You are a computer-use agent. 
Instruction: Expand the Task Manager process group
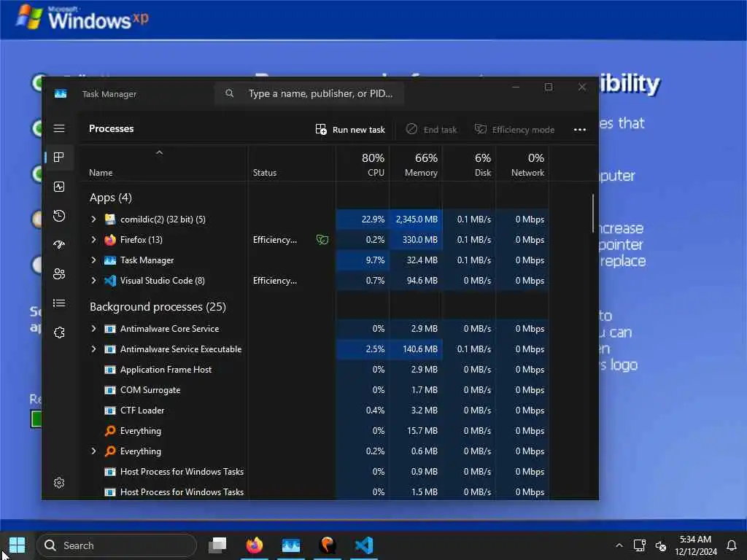(x=93, y=260)
